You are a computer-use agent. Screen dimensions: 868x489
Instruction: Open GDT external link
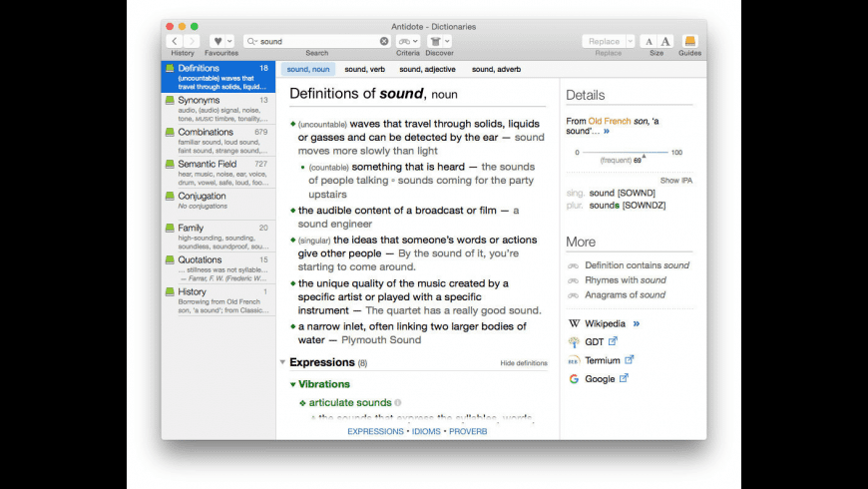click(x=594, y=342)
